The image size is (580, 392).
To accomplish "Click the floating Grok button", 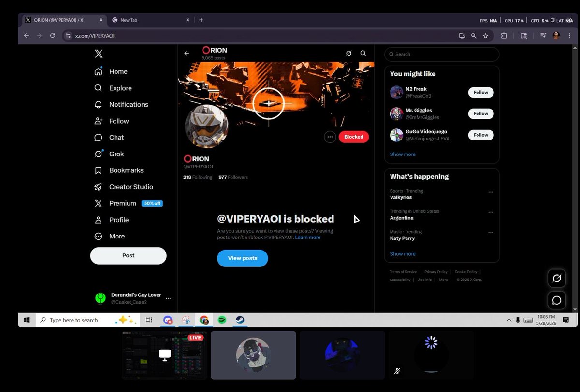I will 556,279.
